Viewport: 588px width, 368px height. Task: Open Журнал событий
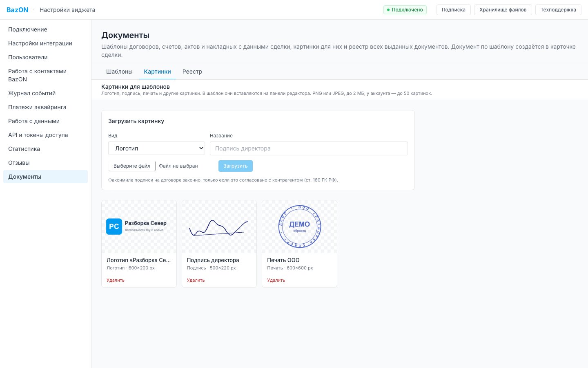45,93
